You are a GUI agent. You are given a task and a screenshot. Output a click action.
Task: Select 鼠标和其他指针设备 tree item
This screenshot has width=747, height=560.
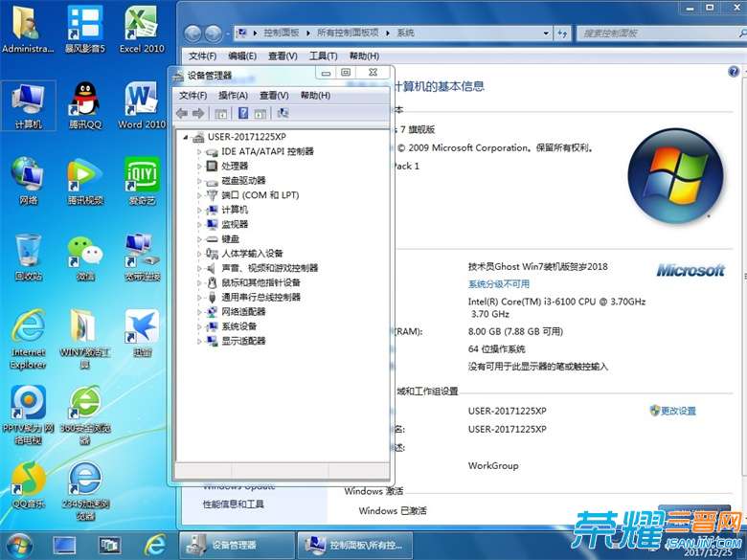click(260, 282)
